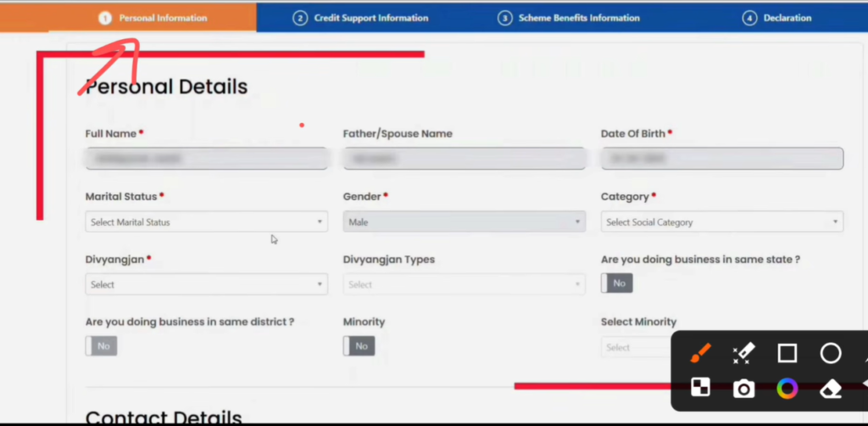Viewport: 868px width, 426px height.
Task: Open the Declaration step tab
Action: tap(776, 18)
